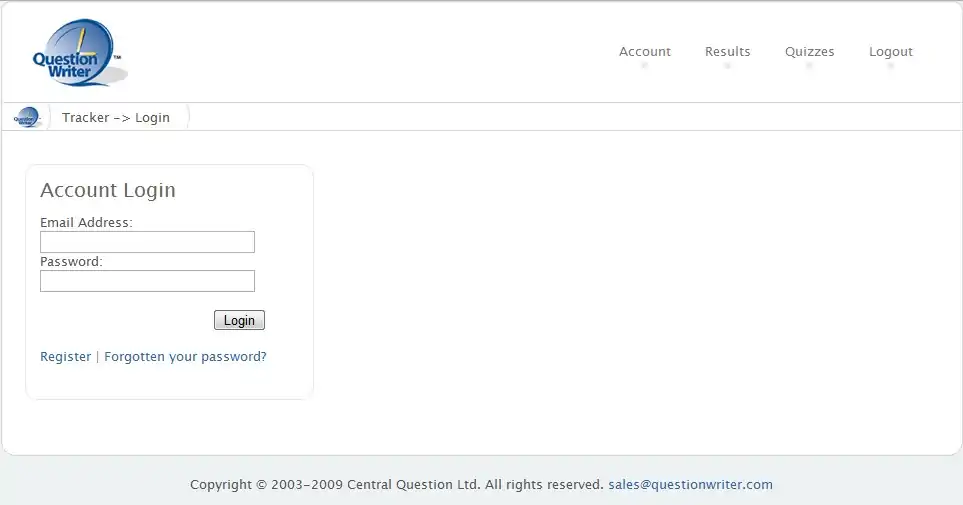Open the Account menu item
Screen dimensions: 963x505
(x=644, y=52)
